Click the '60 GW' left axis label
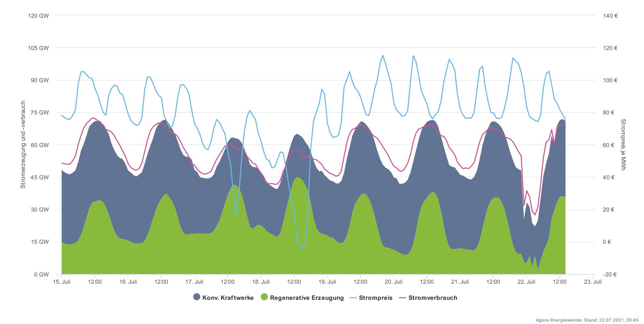The image size is (644, 324). (40, 145)
